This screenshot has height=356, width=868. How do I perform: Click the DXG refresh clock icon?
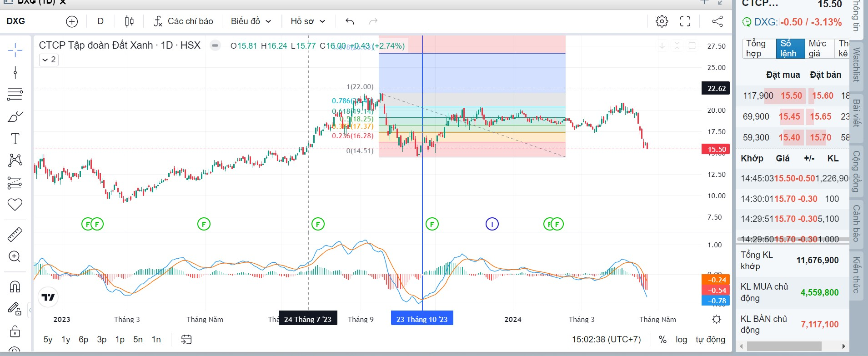(x=747, y=22)
